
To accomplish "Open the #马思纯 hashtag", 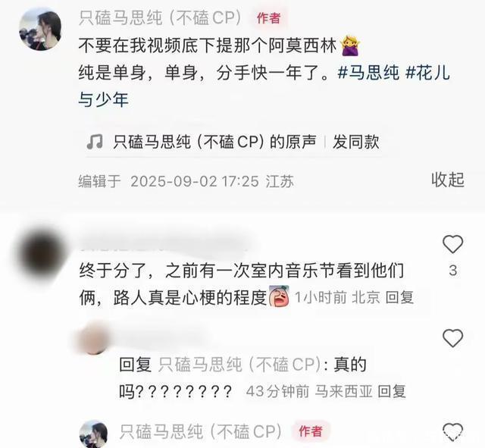I will click(x=368, y=73).
